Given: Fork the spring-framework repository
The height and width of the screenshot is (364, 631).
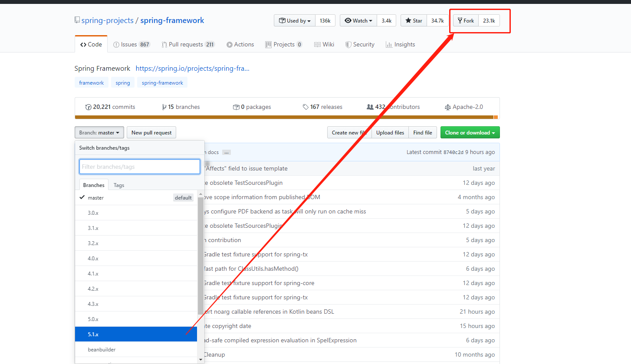Looking at the screenshot, I should point(466,20).
